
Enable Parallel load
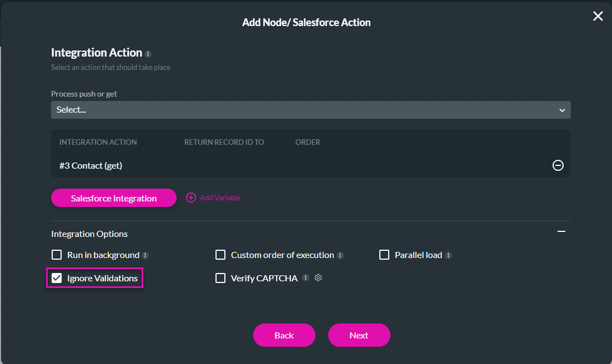coord(384,255)
